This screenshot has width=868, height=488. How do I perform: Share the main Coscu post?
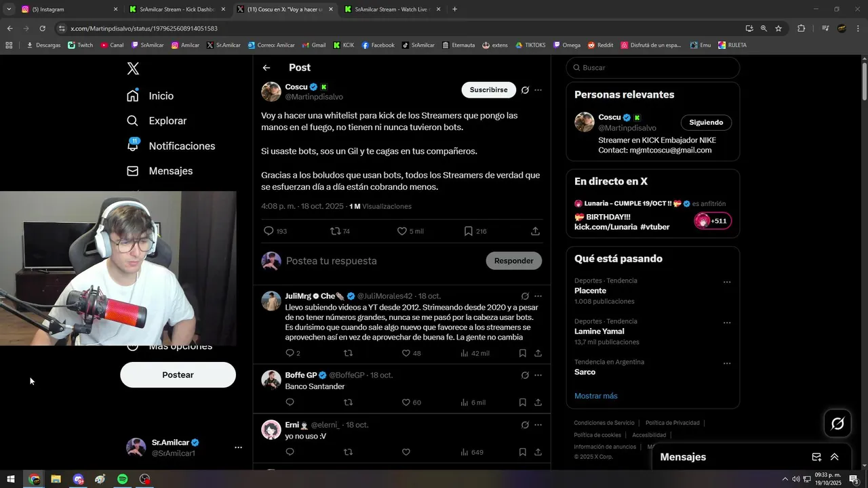click(x=535, y=231)
